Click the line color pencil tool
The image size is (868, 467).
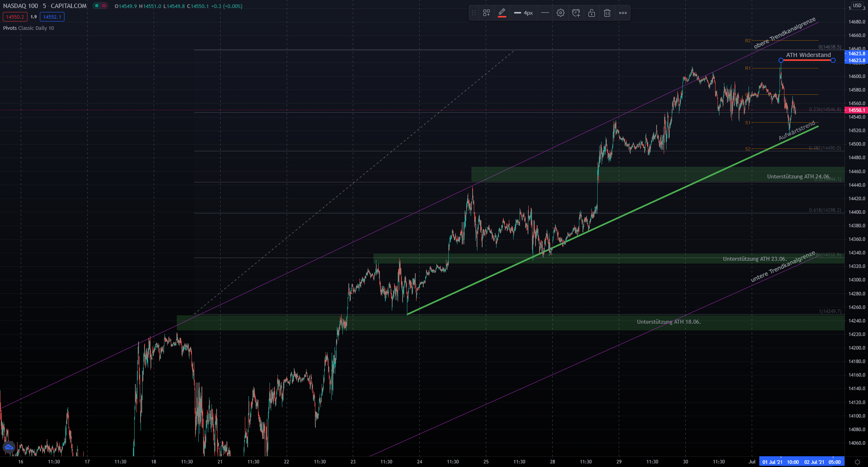pyautogui.click(x=502, y=13)
